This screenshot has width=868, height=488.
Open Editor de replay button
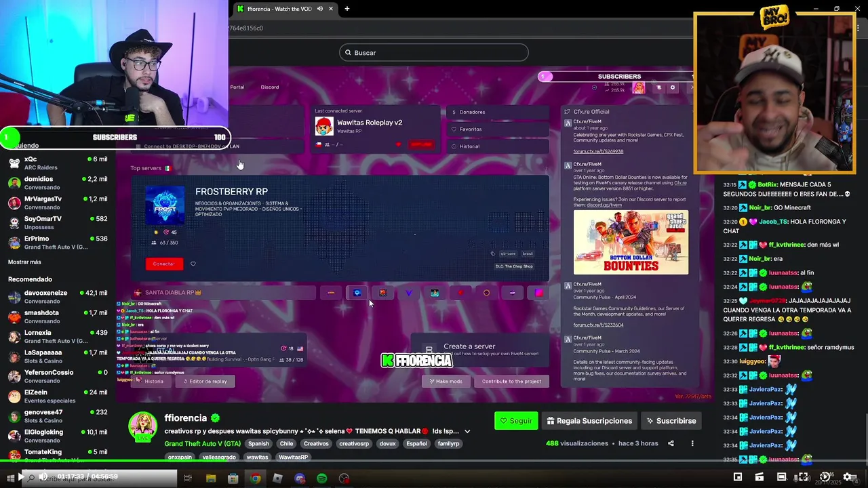(204, 381)
